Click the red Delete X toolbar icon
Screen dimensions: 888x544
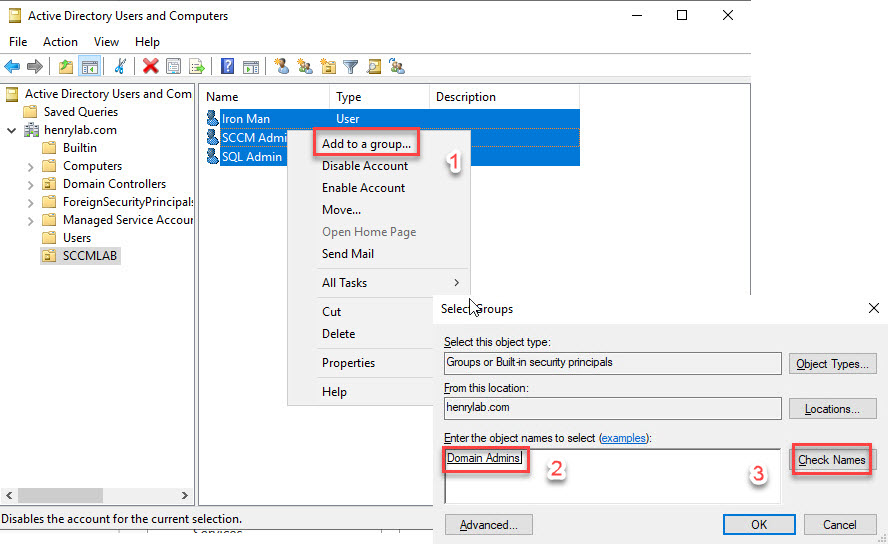click(x=150, y=67)
